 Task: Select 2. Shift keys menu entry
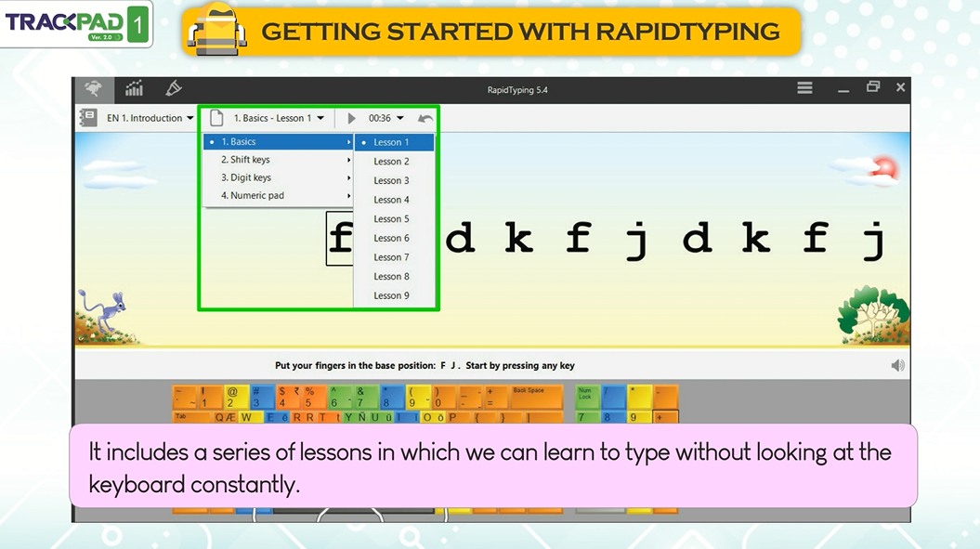(x=278, y=160)
